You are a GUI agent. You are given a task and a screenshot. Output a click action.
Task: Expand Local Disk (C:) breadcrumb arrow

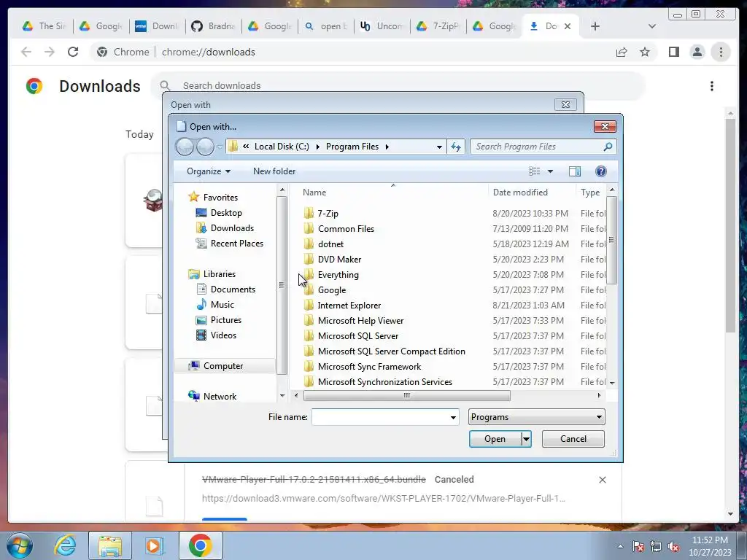[318, 147]
